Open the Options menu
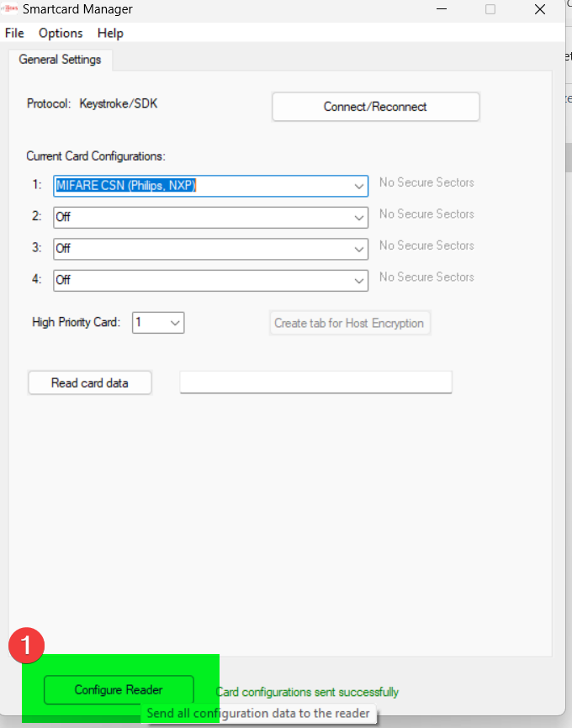The width and height of the screenshot is (572, 728). (x=61, y=33)
